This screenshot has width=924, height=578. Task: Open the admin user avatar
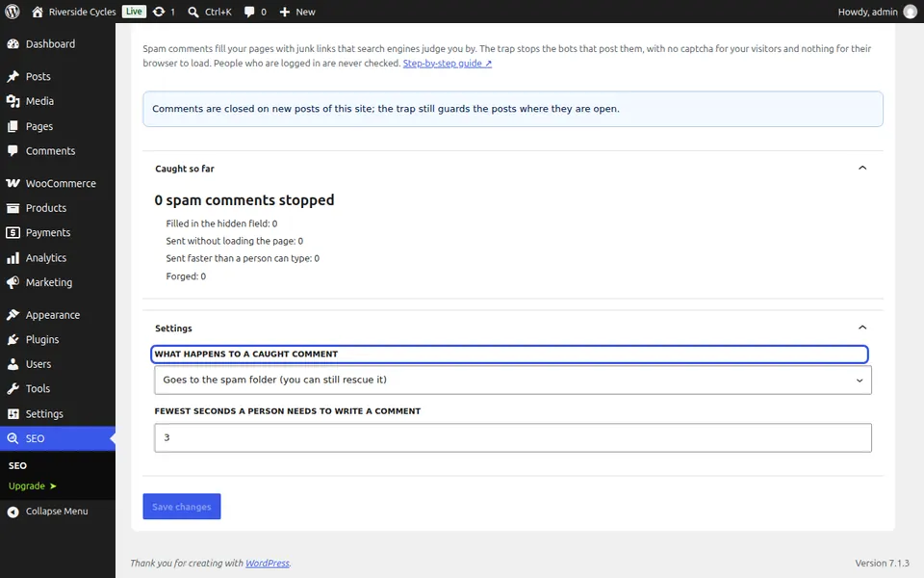(911, 12)
